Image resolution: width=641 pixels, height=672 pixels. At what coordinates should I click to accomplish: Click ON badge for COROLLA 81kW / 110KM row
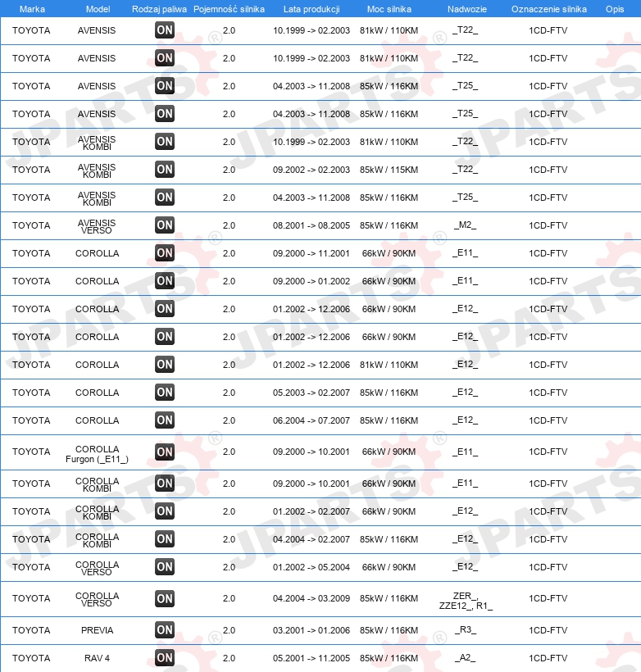pyautogui.click(x=165, y=365)
